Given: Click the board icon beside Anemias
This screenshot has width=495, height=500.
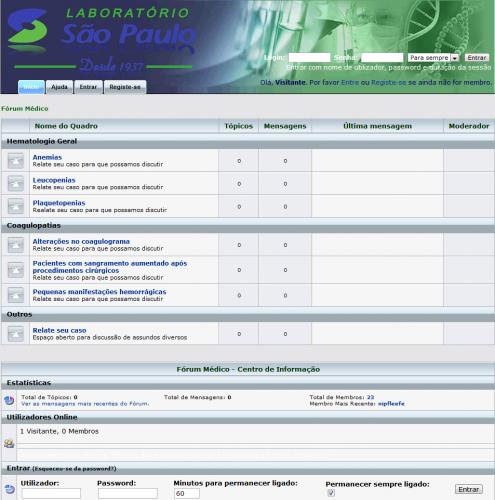Looking at the screenshot, I should pos(16,161).
